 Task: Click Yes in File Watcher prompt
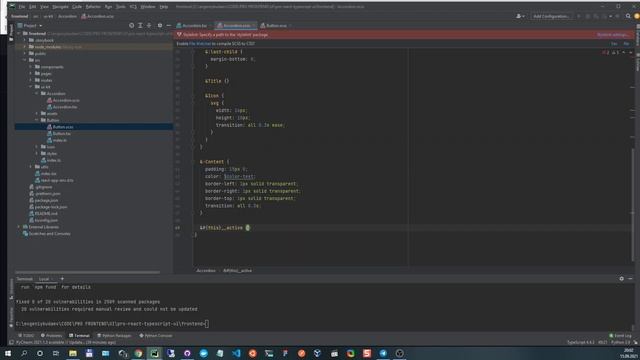coord(614,44)
